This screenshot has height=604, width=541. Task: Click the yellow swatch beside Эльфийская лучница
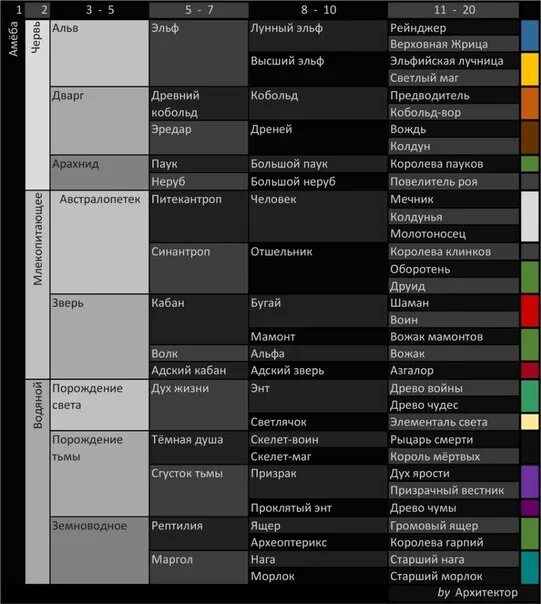pyautogui.click(x=530, y=69)
